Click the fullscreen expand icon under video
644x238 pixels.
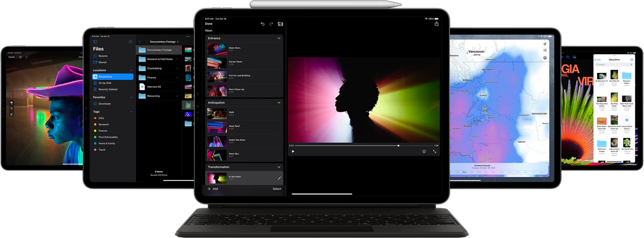[435, 151]
